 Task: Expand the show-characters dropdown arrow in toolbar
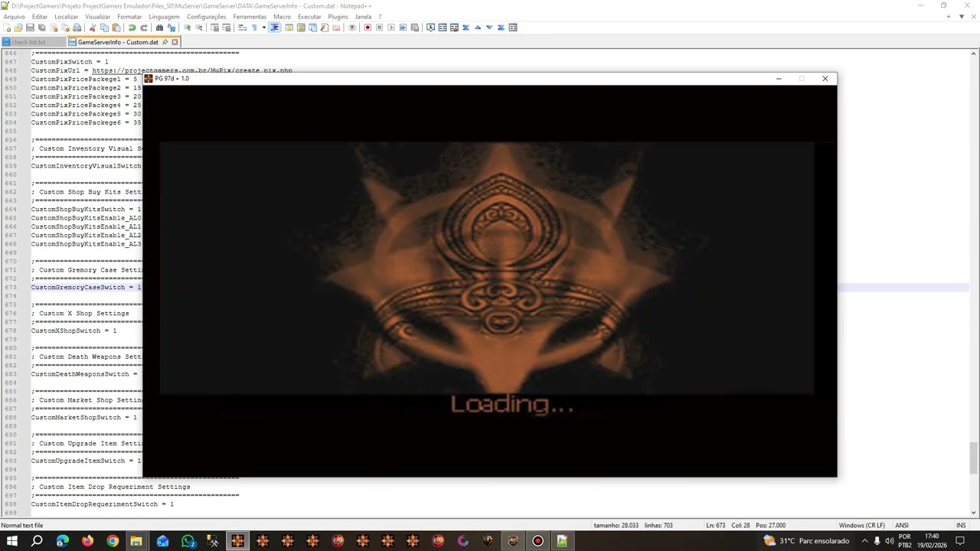coord(264,28)
